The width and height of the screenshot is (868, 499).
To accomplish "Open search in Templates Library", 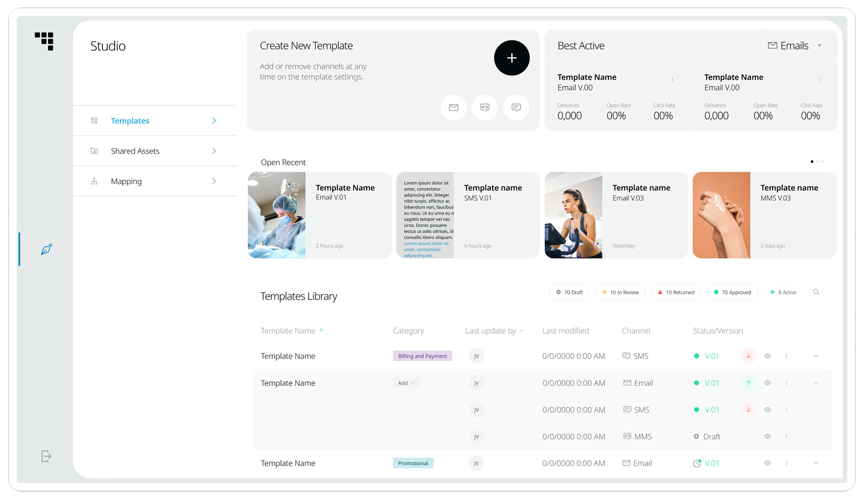I will pos(816,292).
